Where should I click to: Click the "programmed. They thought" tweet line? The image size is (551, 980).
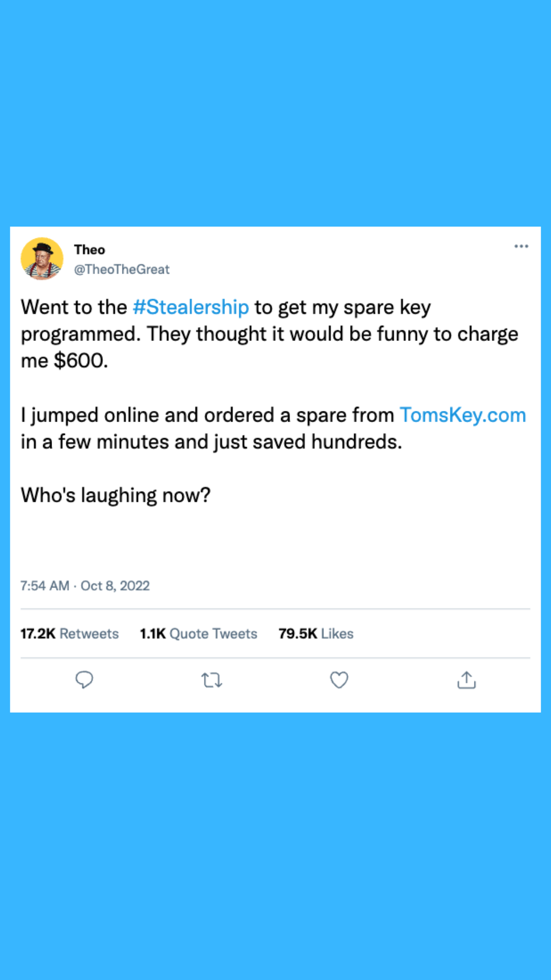click(269, 334)
